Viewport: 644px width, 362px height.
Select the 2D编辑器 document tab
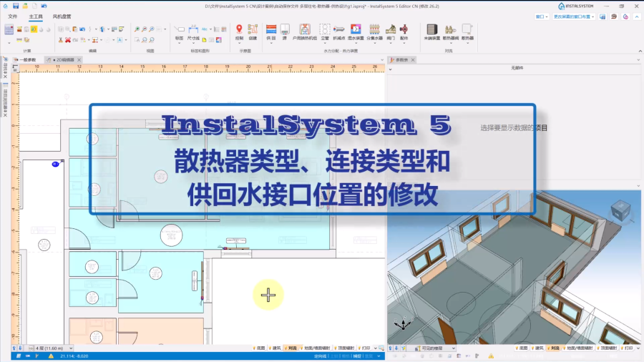(64, 60)
